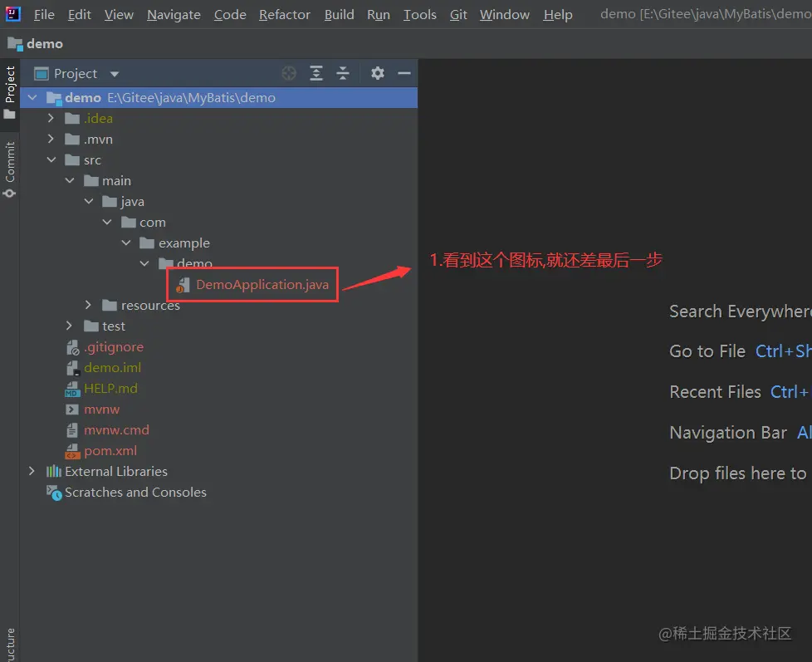This screenshot has width=812, height=662.
Task: Collapse the src folder
Action: pyautogui.click(x=51, y=159)
